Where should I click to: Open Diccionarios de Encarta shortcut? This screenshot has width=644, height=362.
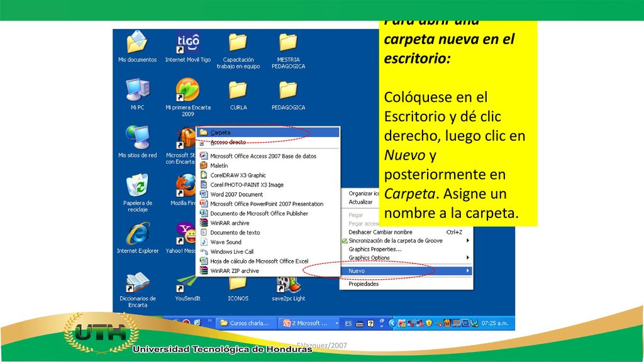pos(137,289)
